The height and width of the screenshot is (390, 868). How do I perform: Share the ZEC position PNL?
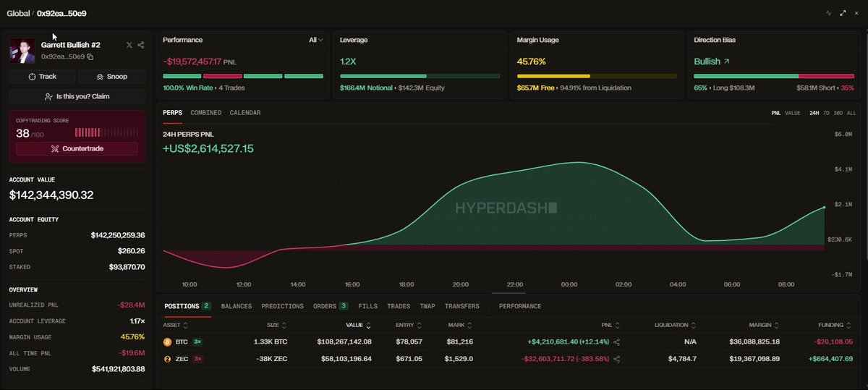[x=616, y=358]
